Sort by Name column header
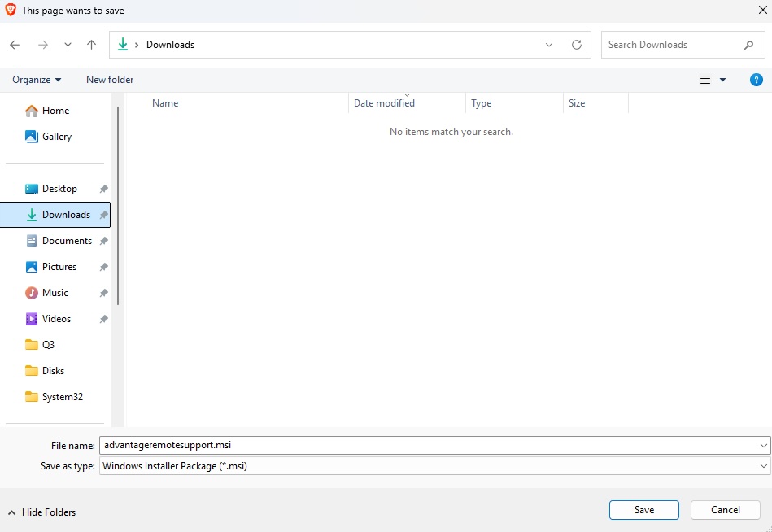772x532 pixels. click(x=165, y=103)
